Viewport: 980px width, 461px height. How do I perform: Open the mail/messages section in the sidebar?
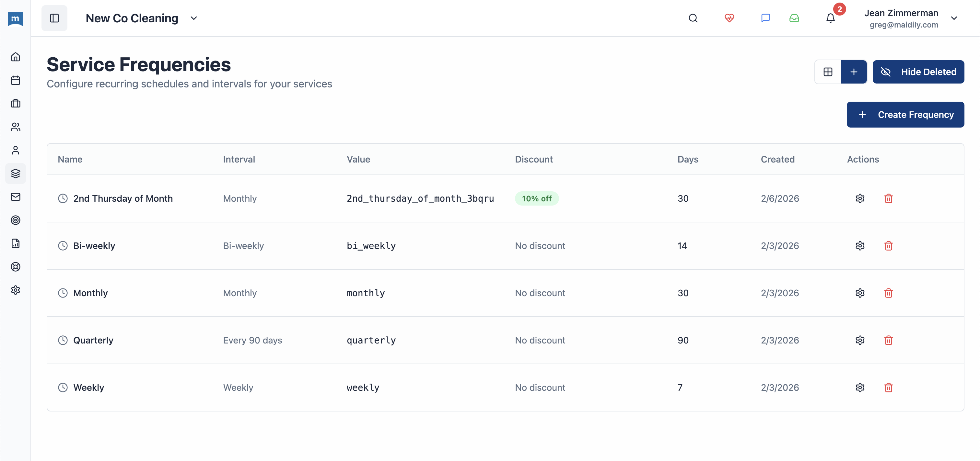coord(15,197)
